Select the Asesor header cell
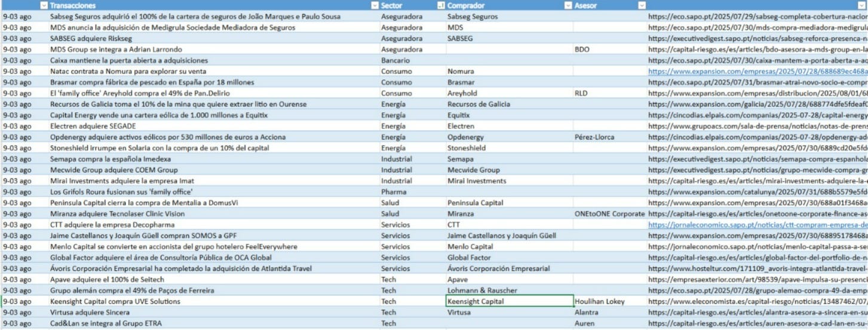 (610, 5)
